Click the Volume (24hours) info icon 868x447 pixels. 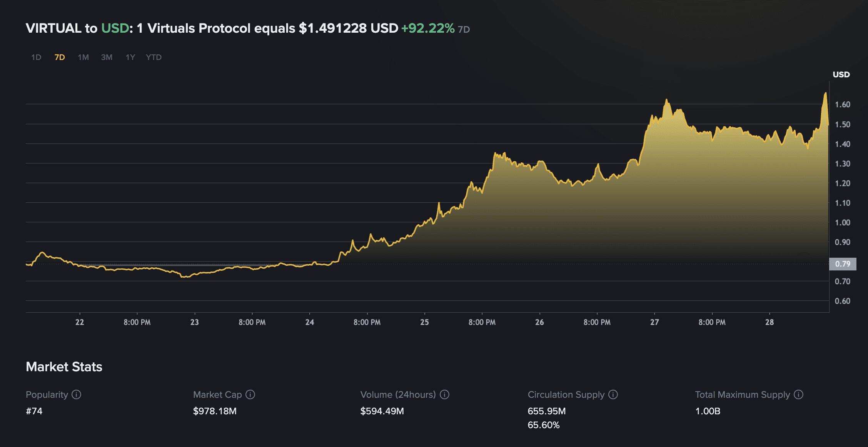[445, 395]
